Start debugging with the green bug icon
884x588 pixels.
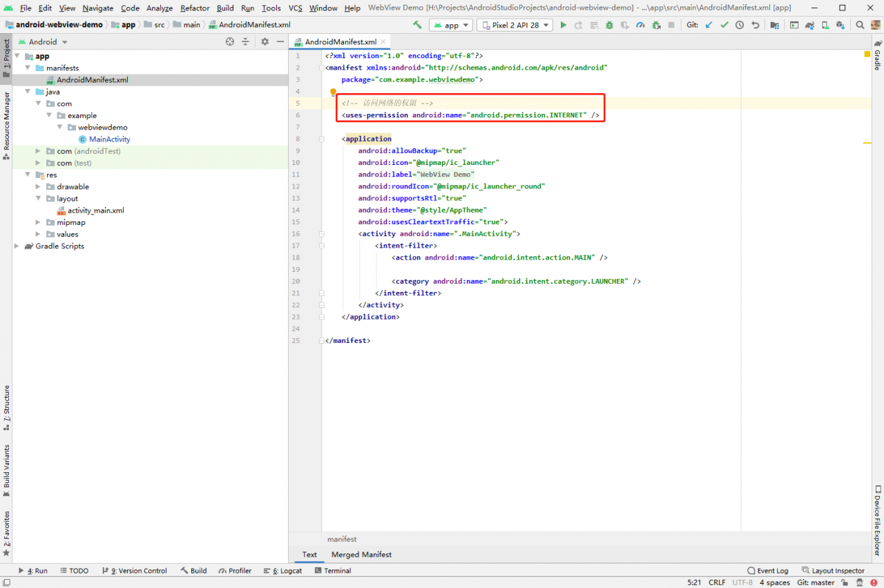tap(609, 25)
